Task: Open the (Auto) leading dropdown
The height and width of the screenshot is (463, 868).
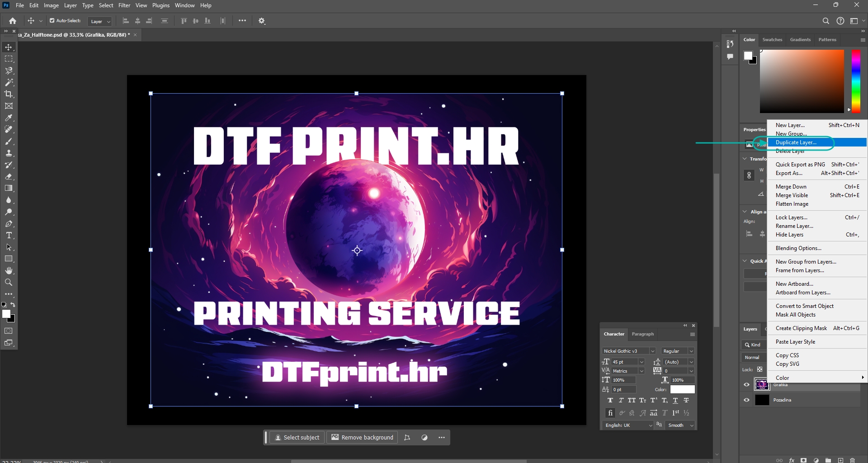Action: [691, 362]
